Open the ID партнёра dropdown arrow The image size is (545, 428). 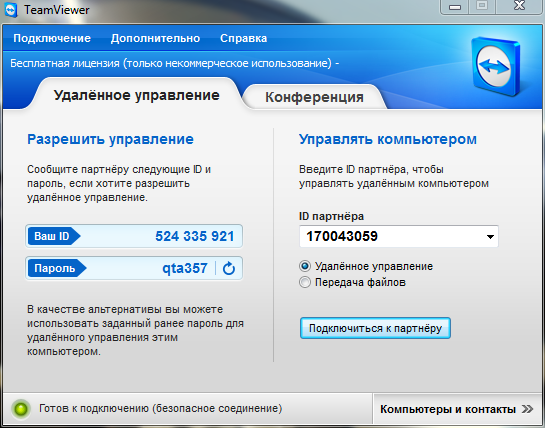pyautogui.click(x=490, y=237)
